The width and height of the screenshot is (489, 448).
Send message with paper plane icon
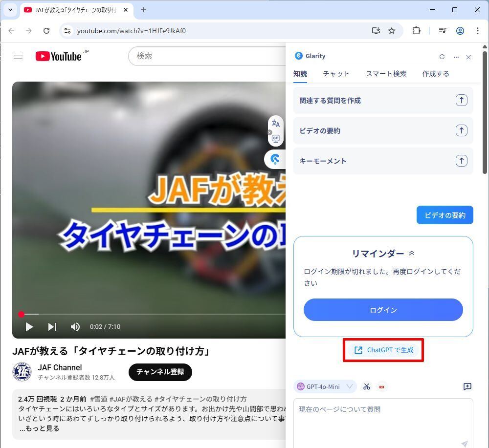coord(465,444)
